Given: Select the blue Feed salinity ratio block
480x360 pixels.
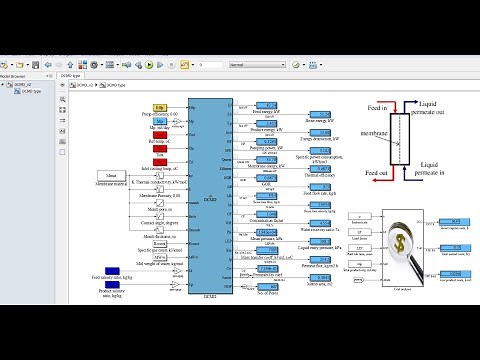Looking at the screenshot, I should pyautogui.click(x=112, y=271).
